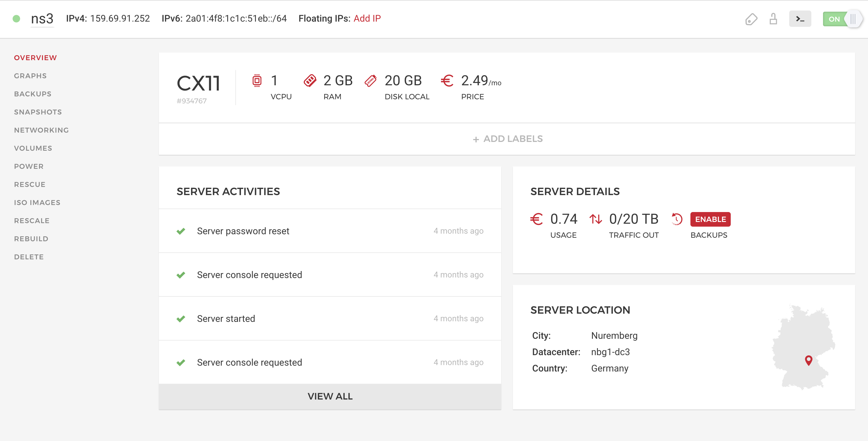Open the Graphs sidebar tab
This screenshot has width=868, height=441.
pos(30,76)
